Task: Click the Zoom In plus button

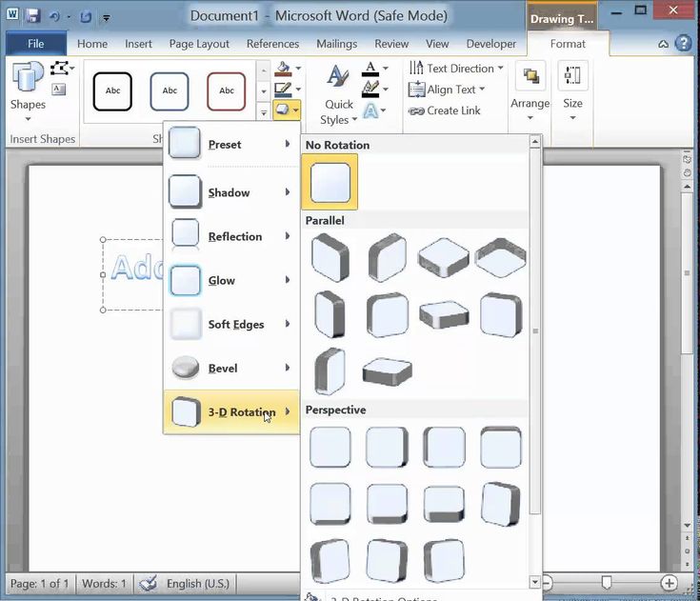Action: click(669, 583)
